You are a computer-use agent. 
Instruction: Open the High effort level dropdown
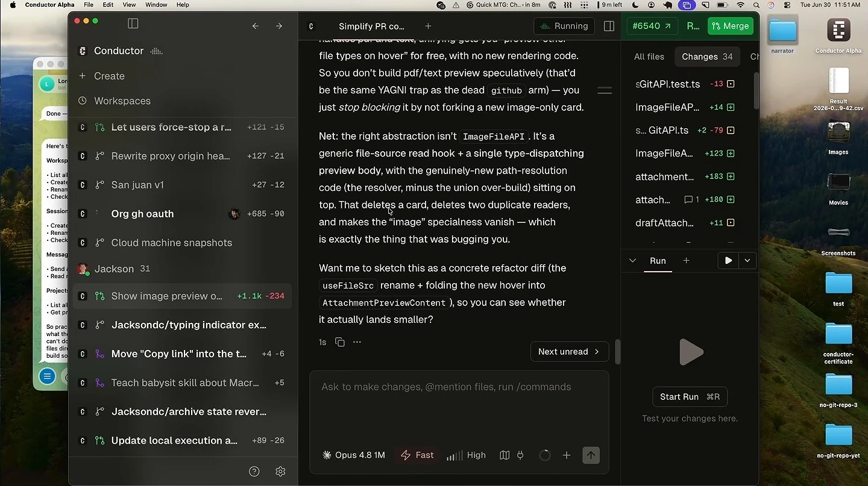tap(466, 455)
